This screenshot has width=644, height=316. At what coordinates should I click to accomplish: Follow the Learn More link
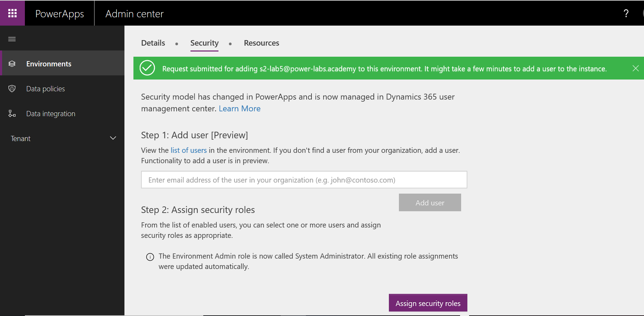pos(240,109)
